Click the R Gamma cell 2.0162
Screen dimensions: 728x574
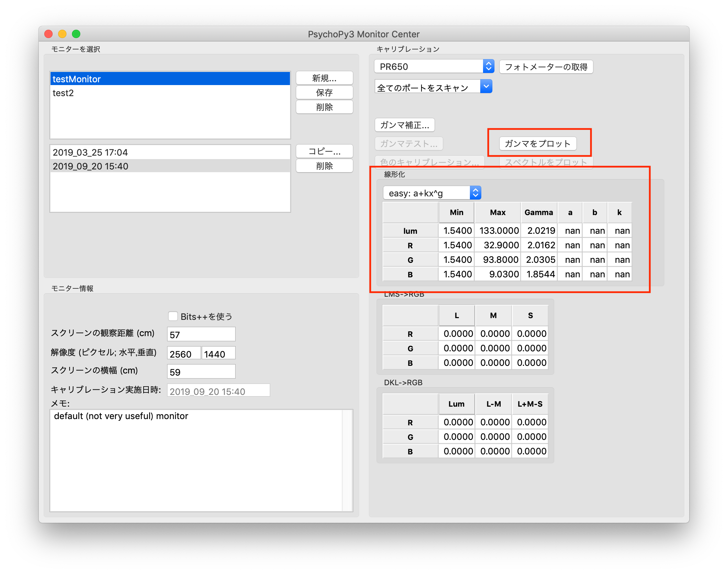539,245
